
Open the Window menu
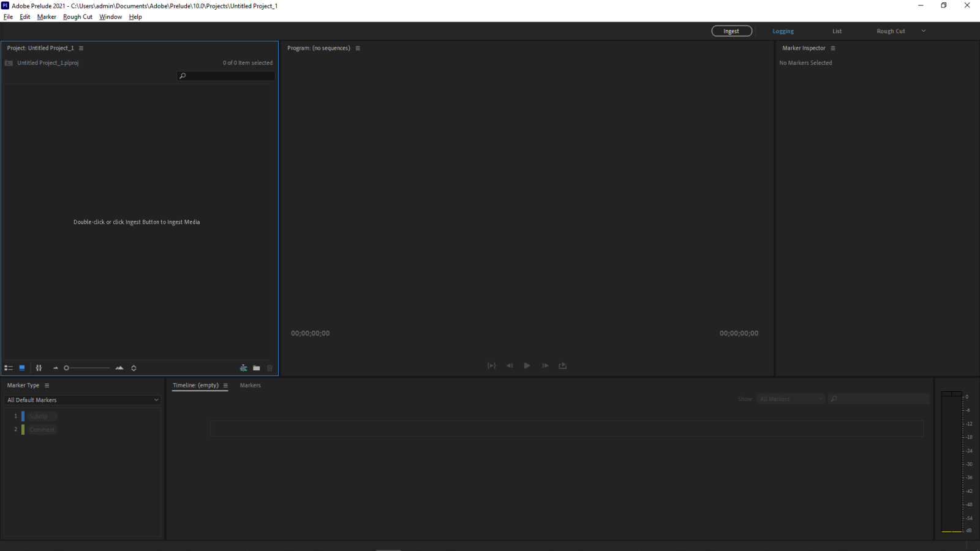[x=110, y=17]
